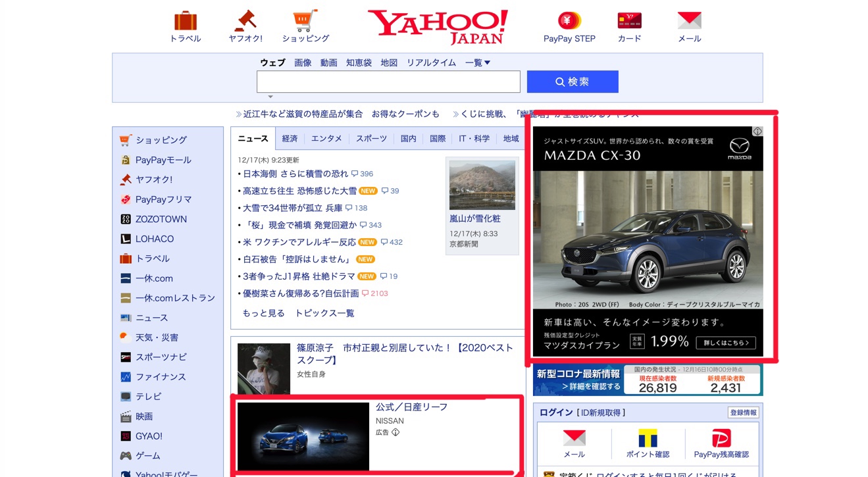Click the もっと見る link under news
Screen dimensions: 868x477
click(x=263, y=313)
